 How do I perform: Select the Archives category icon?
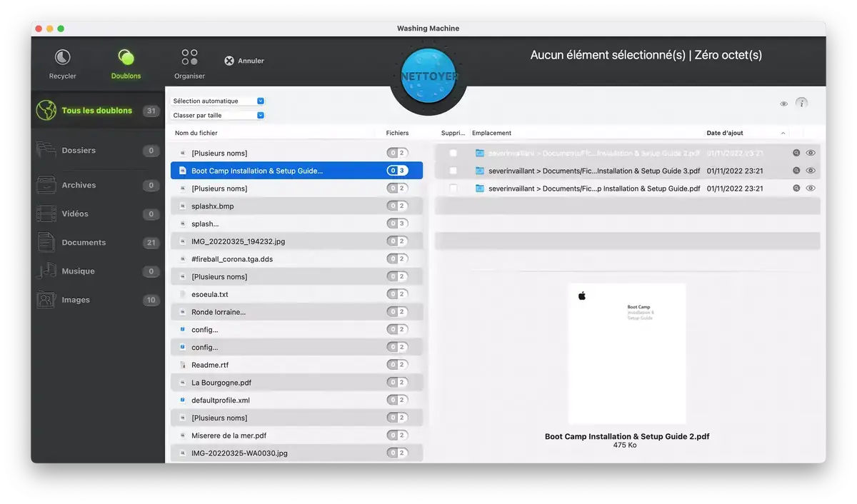[46, 185]
